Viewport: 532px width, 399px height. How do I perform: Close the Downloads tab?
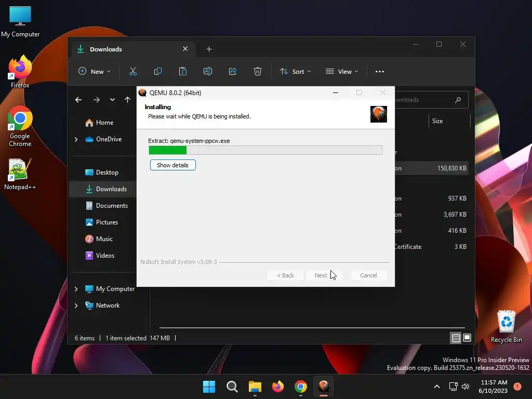pos(185,49)
